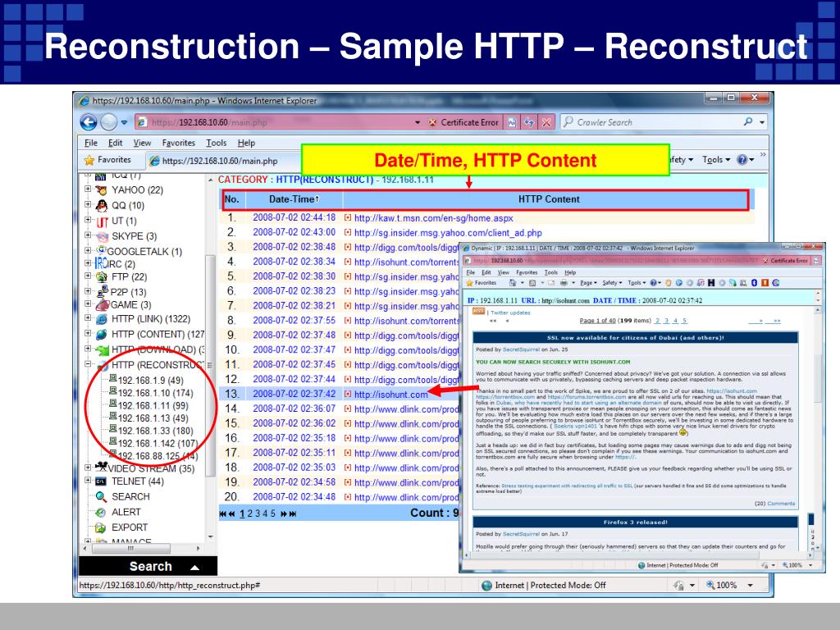Expand the HTTP (LINK) node
The width and height of the screenshot is (840, 630).
click(x=88, y=317)
